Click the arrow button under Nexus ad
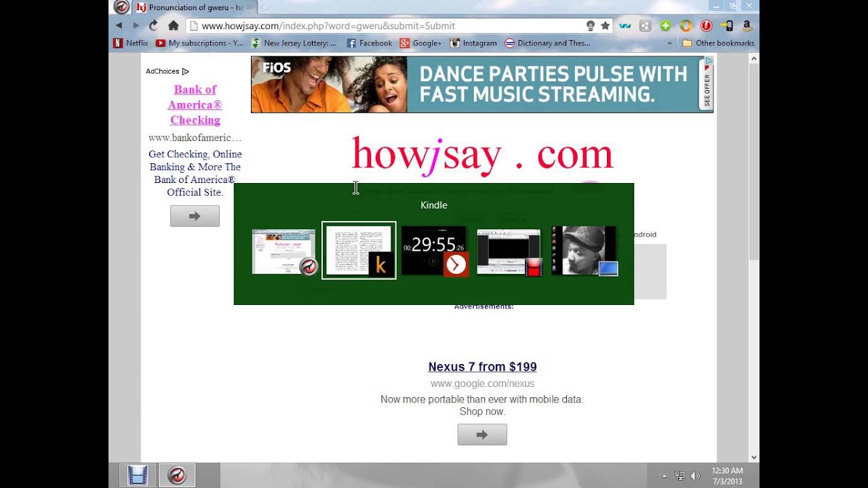The image size is (868, 488). 482,434
